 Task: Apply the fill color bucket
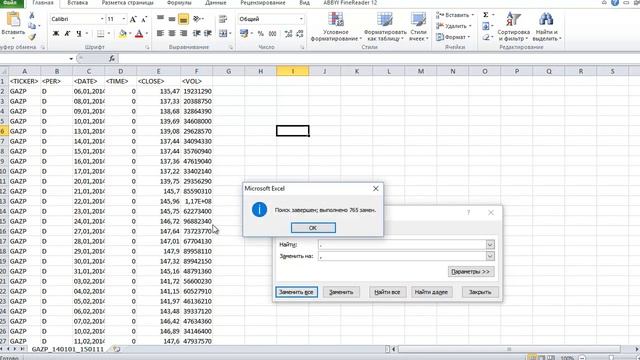pyautogui.click(x=122, y=34)
